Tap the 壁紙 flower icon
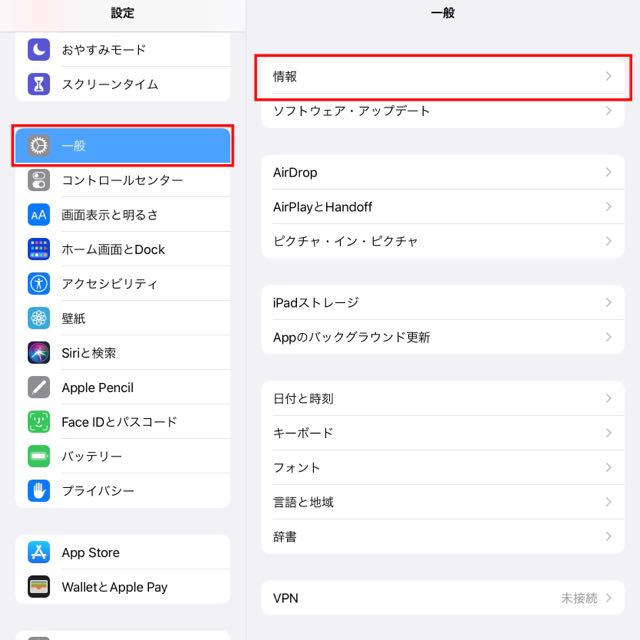Image resolution: width=640 pixels, height=640 pixels. [39, 318]
